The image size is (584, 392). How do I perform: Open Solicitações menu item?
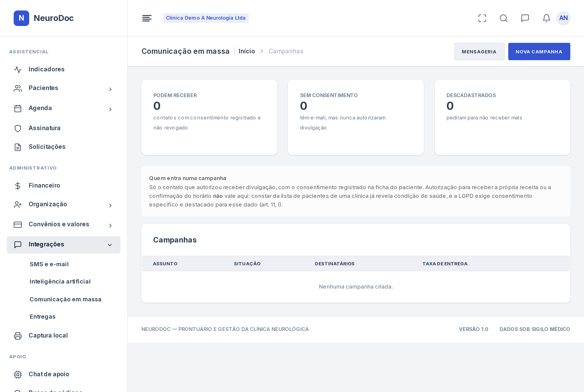click(64, 147)
